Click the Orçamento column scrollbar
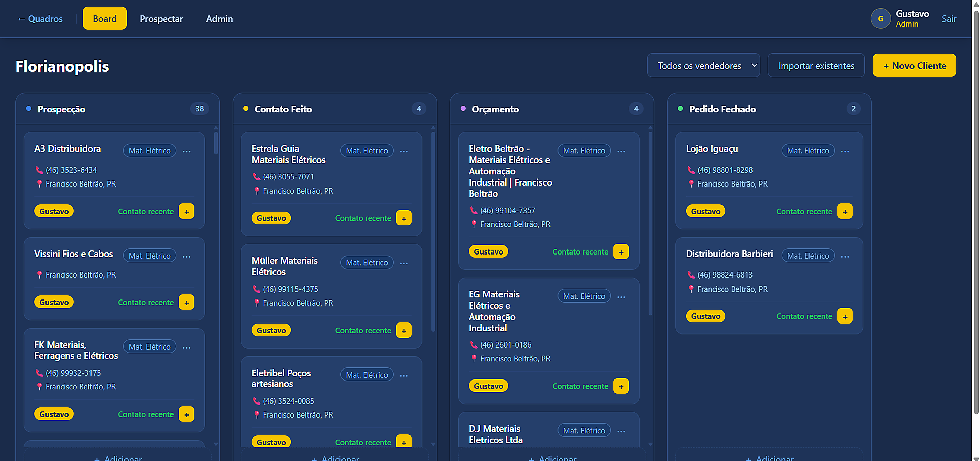This screenshot has height=461, width=980. 650,223
